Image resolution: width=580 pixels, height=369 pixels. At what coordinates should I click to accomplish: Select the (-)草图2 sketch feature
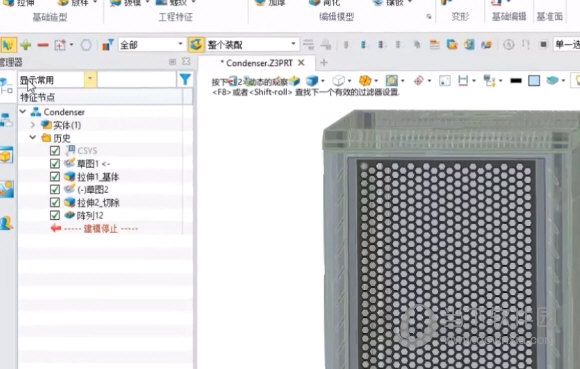(92, 190)
